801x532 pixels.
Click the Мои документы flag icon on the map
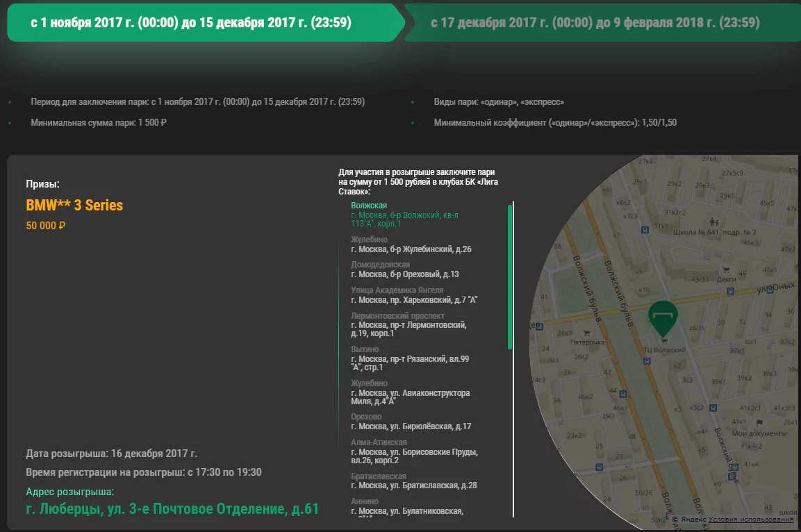(x=759, y=423)
